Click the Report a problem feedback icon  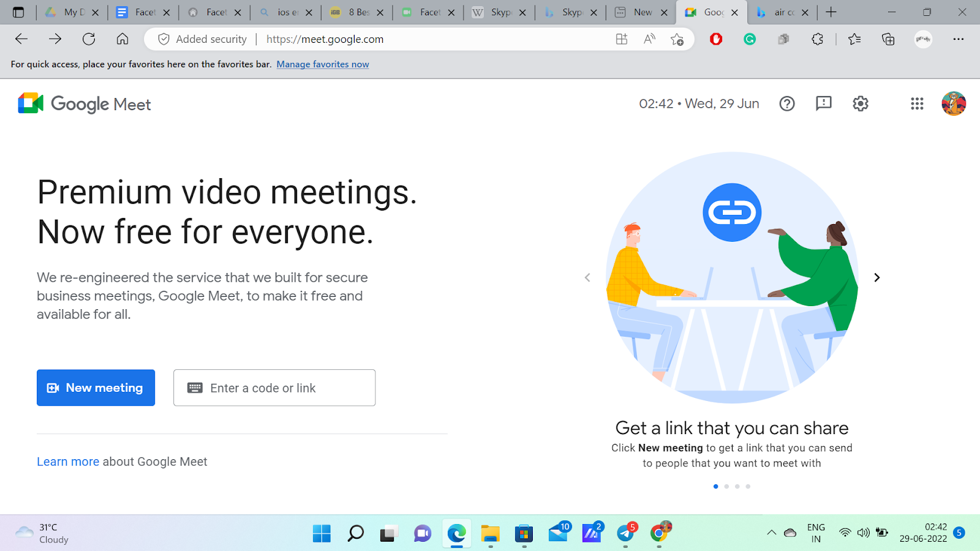click(824, 103)
